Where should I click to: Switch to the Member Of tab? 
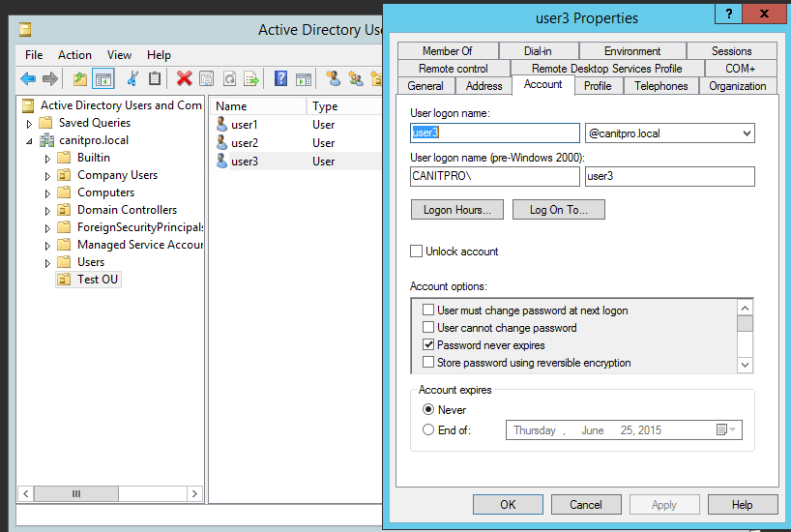tap(448, 51)
